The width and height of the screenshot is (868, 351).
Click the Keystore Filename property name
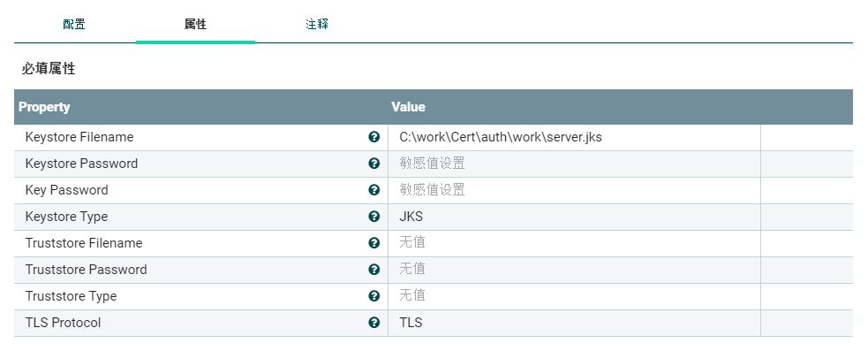pyautogui.click(x=79, y=137)
